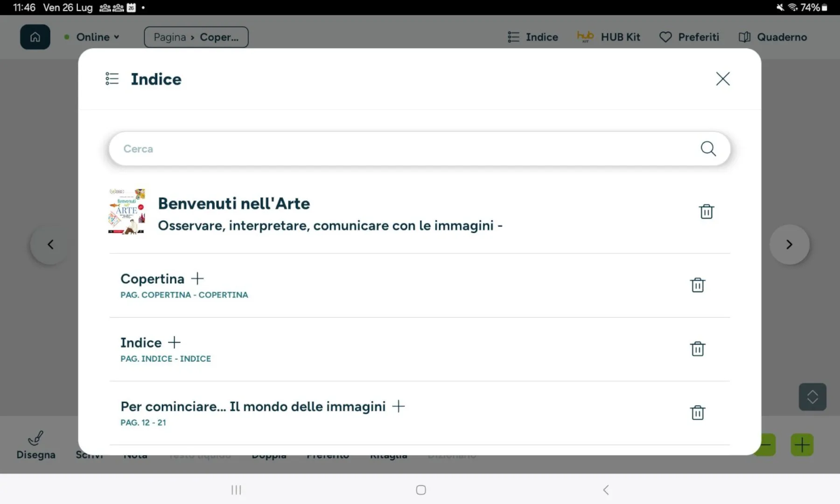
Task: Click the Cerca search field
Action: tap(420, 148)
